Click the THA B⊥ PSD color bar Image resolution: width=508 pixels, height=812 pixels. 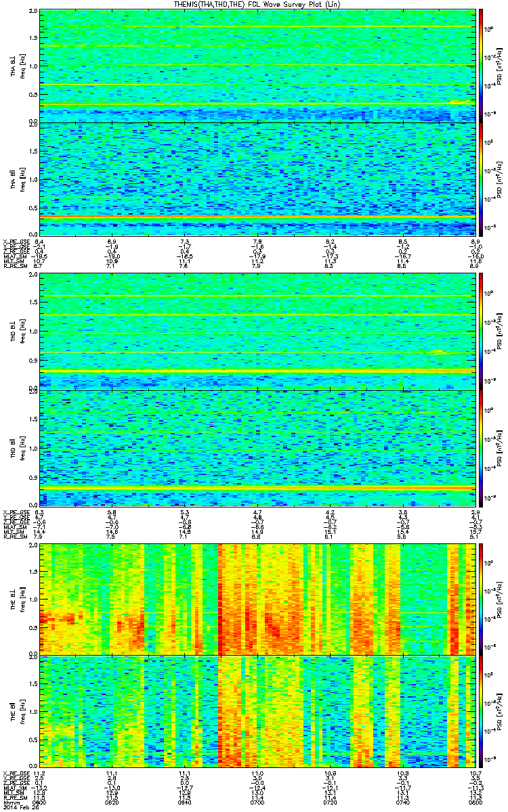480,66
